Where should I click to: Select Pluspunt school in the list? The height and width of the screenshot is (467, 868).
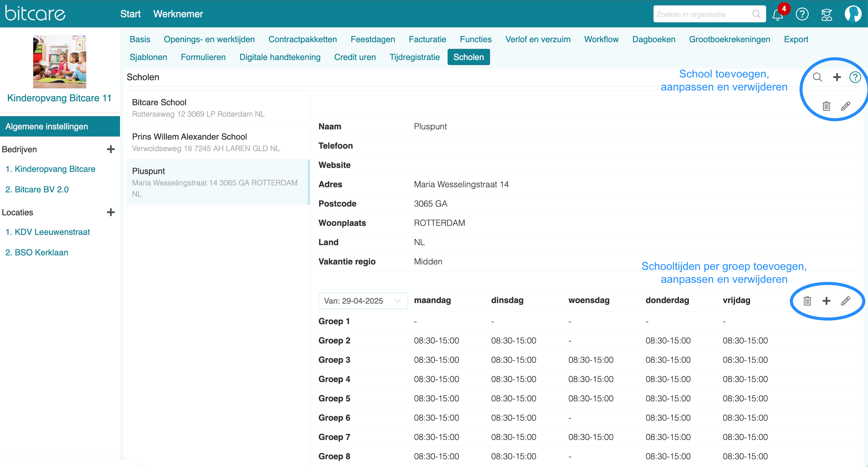(218, 182)
